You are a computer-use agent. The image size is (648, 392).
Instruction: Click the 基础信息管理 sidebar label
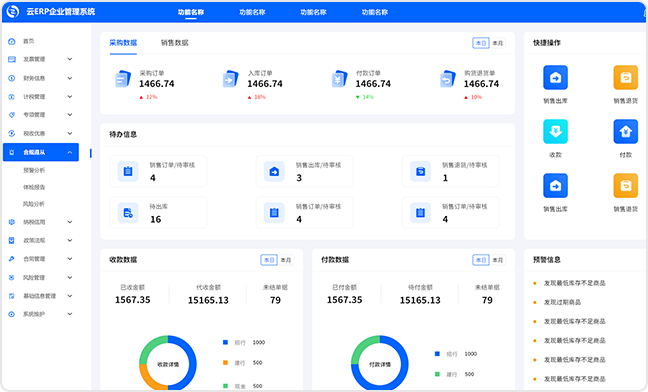(39, 296)
